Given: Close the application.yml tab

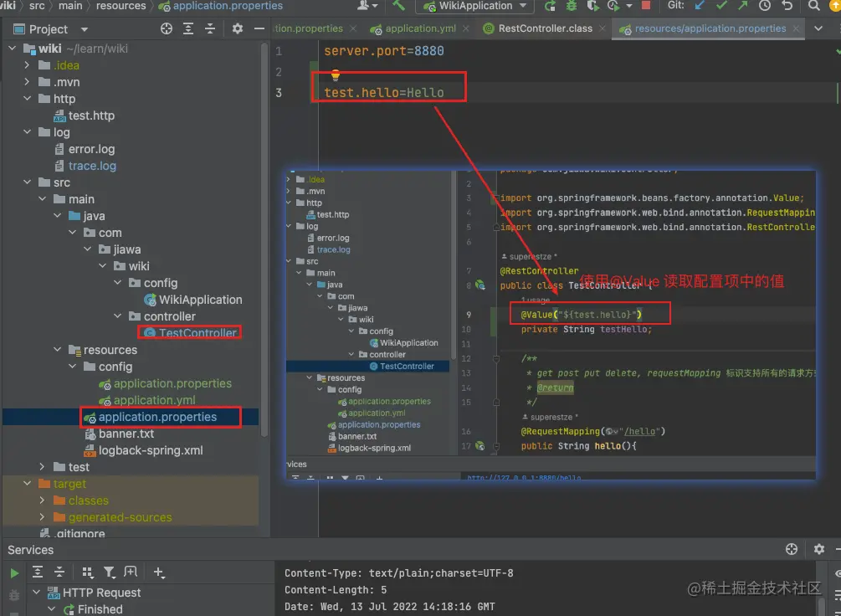Looking at the screenshot, I should pos(465,28).
